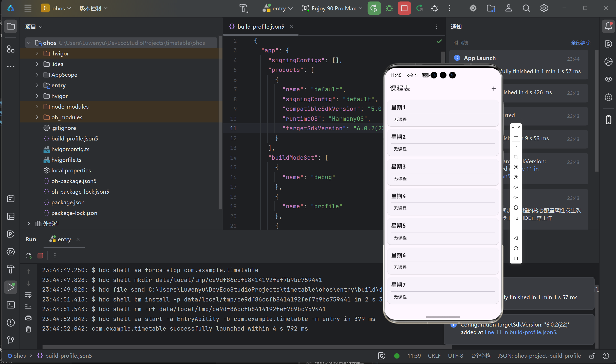Expand the entry module folder
616x364 pixels.
pyautogui.click(x=37, y=85)
